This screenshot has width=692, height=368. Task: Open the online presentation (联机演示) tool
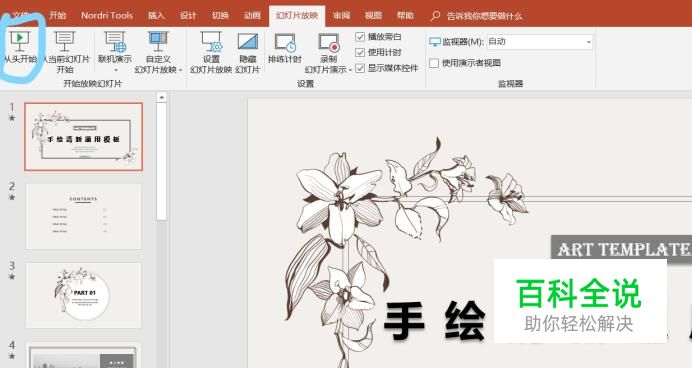point(115,52)
